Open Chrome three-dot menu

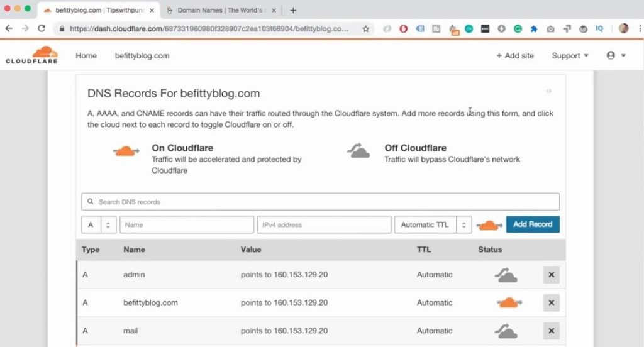click(640, 29)
